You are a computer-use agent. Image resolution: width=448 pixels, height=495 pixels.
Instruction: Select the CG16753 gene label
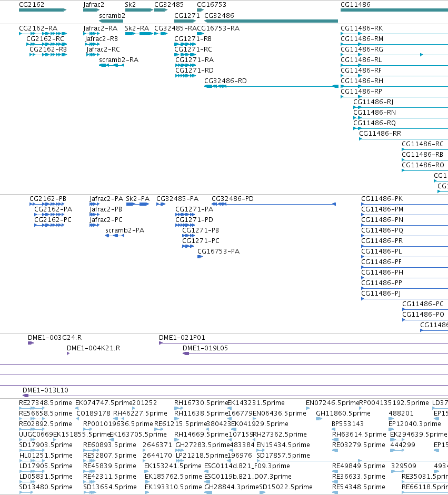coord(211,5)
